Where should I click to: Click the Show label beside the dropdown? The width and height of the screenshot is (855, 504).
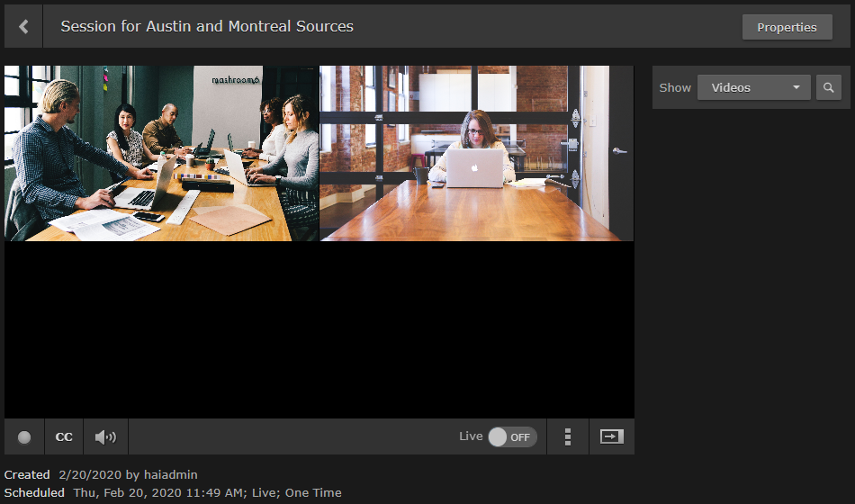pyautogui.click(x=675, y=88)
